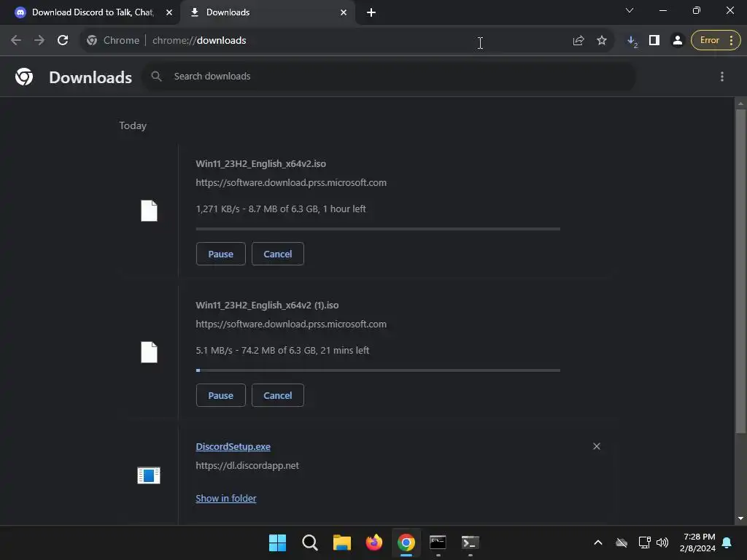Open the volume control tray icon
The height and width of the screenshot is (560, 747).
(x=662, y=542)
